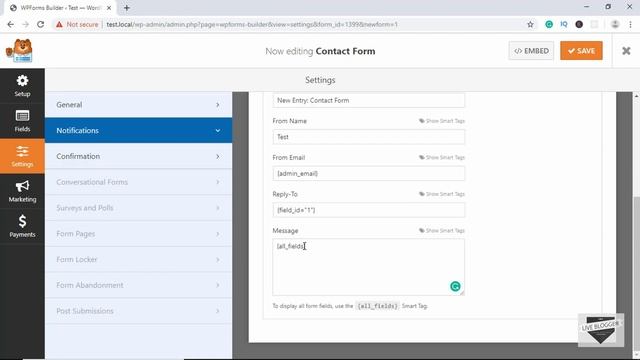Click inside the Message textarea

click(x=369, y=267)
